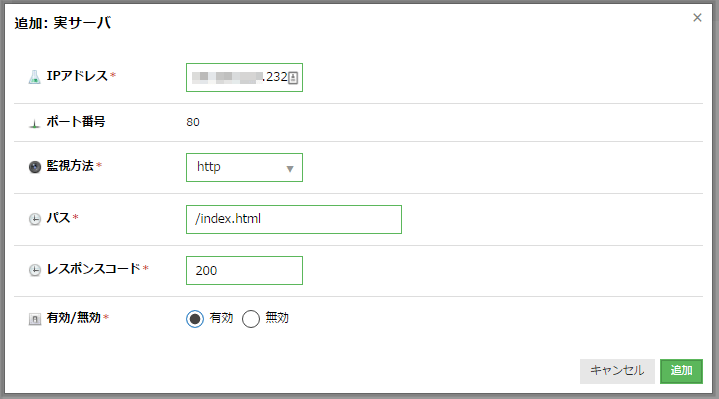
Task: Click the dropdown arrow of the http selector
Action: tap(290, 169)
